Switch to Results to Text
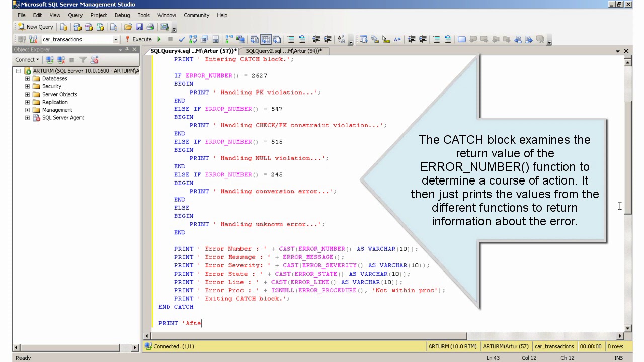 (x=255, y=39)
